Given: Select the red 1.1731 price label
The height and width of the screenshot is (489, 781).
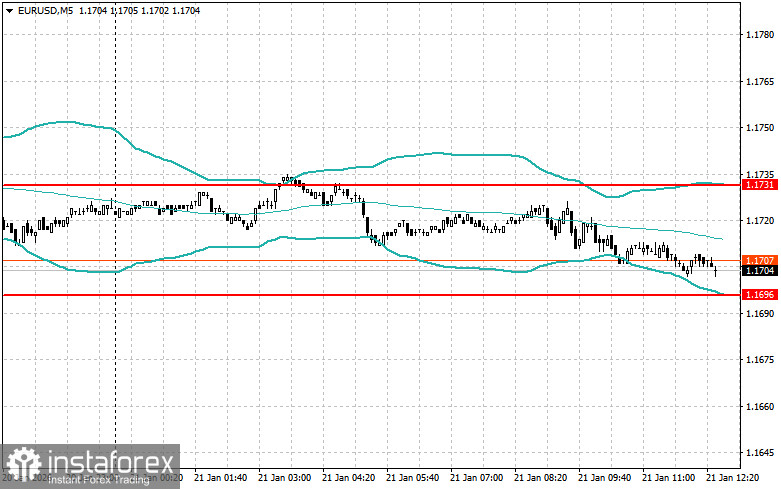Looking at the screenshot, I should [x=760, y=185].
